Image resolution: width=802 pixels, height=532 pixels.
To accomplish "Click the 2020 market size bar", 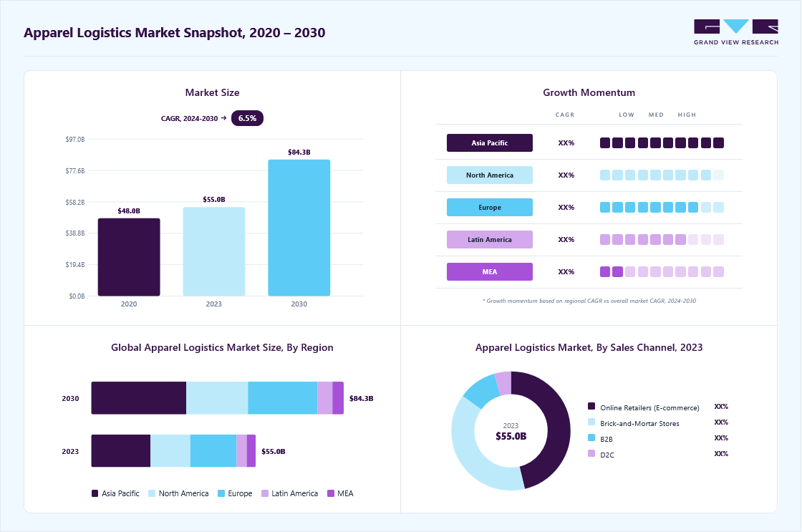I will coord(129,257).
